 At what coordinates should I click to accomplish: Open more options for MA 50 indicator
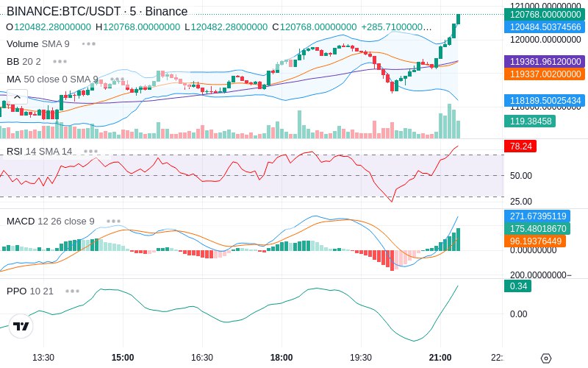pos(118,79)
